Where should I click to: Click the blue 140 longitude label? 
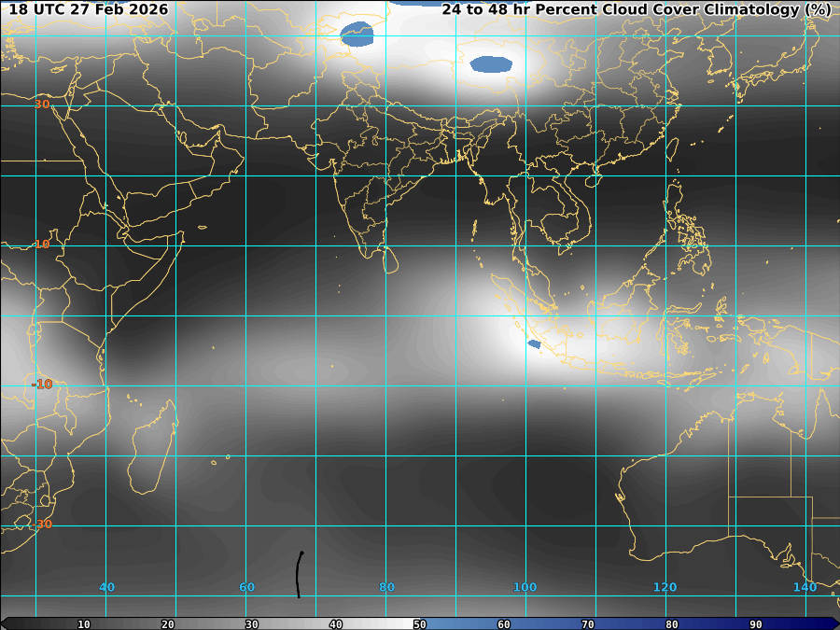[805, 587]
